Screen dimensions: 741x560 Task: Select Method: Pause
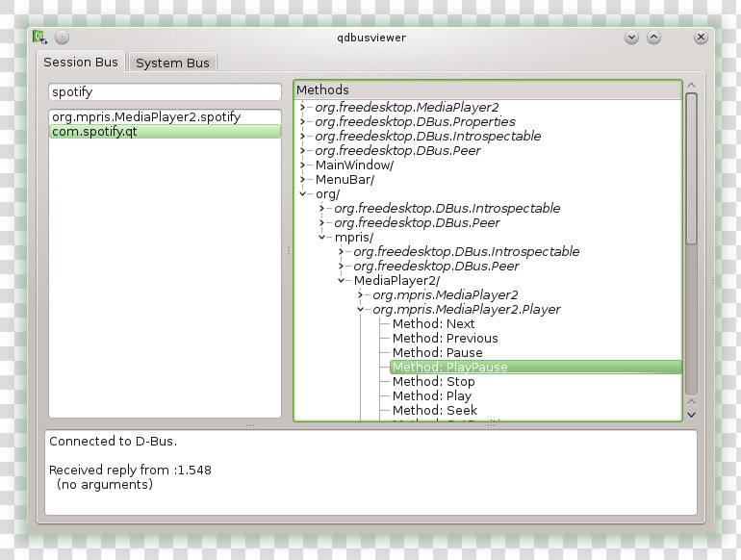point(438,352)
